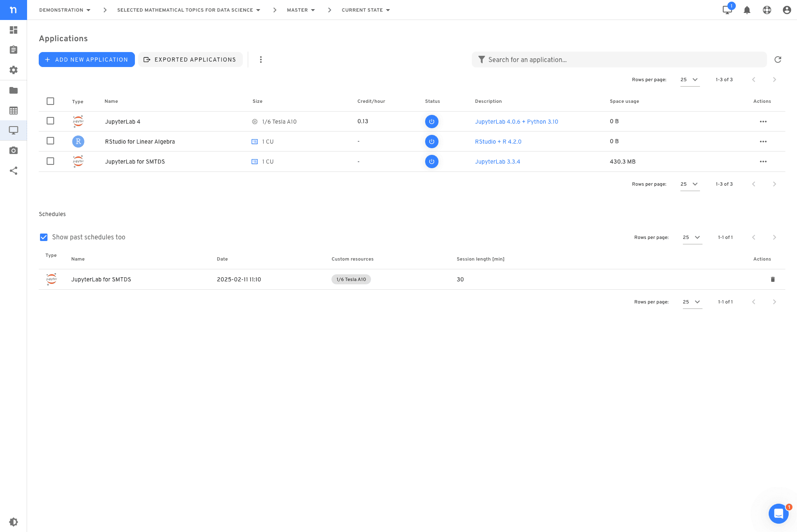This screenshot has width=797, height=532.
Task: Check the RStudio for Linear Algebra checkbox
Action: 50,141
